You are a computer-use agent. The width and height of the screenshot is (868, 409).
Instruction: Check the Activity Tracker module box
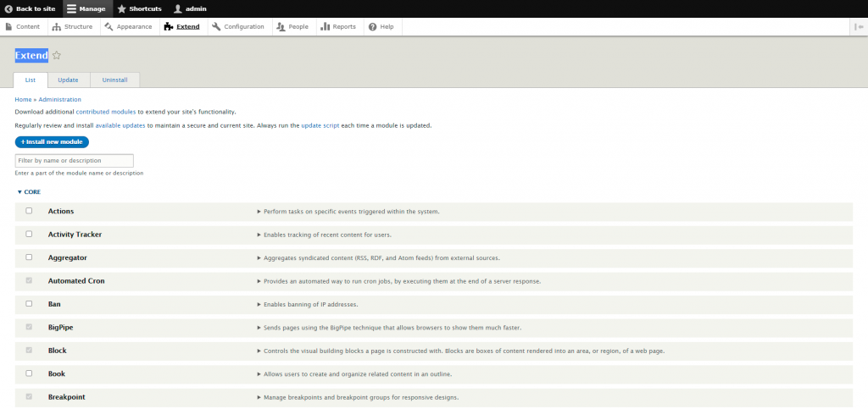[x=29, y=234]
